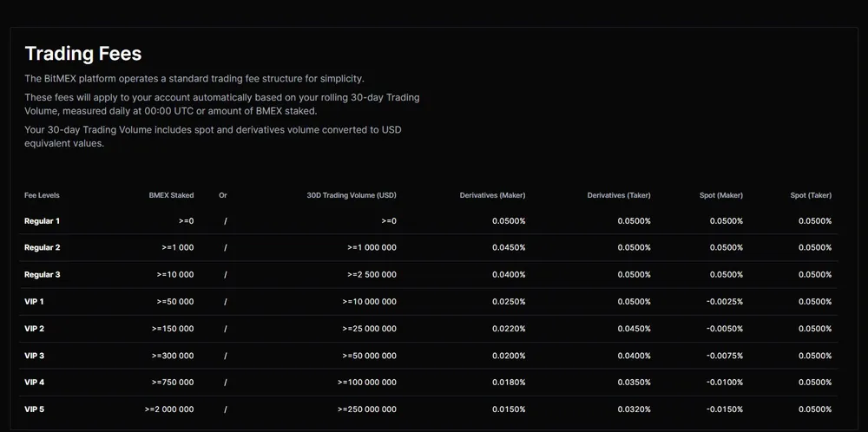Select the VIP 5 row label
The height and width of the screenshot is (432, 868).
pyautogui.click(x=35, y=409)
